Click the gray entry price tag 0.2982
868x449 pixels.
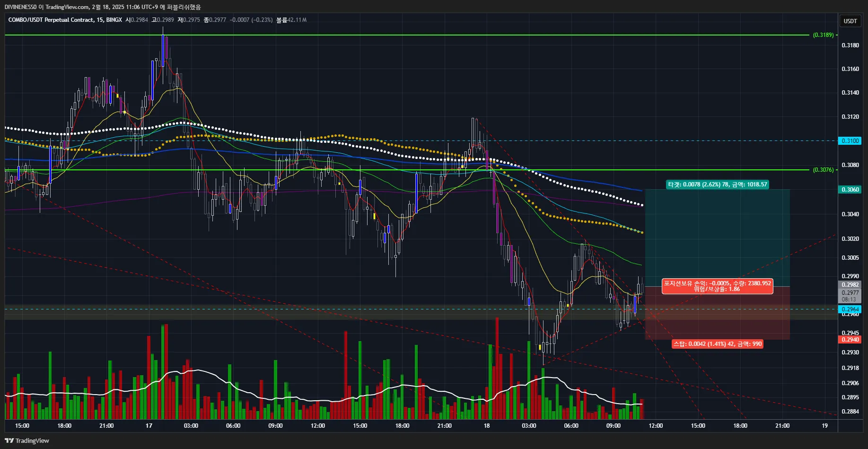click(850, 284)
